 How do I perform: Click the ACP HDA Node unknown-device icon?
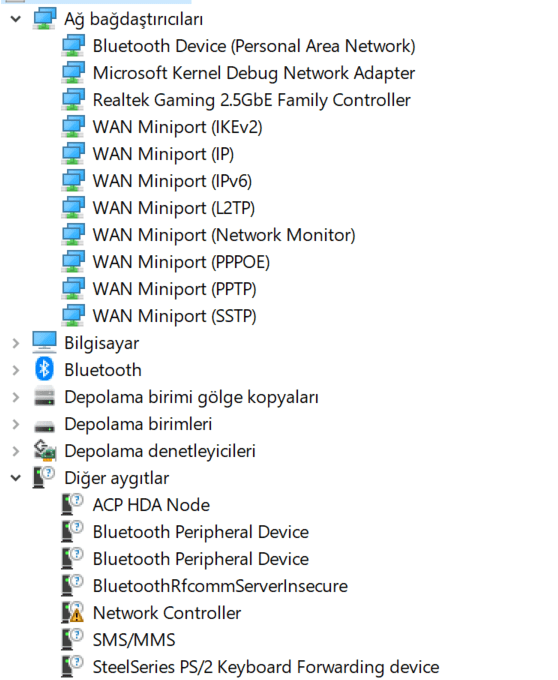72,504
